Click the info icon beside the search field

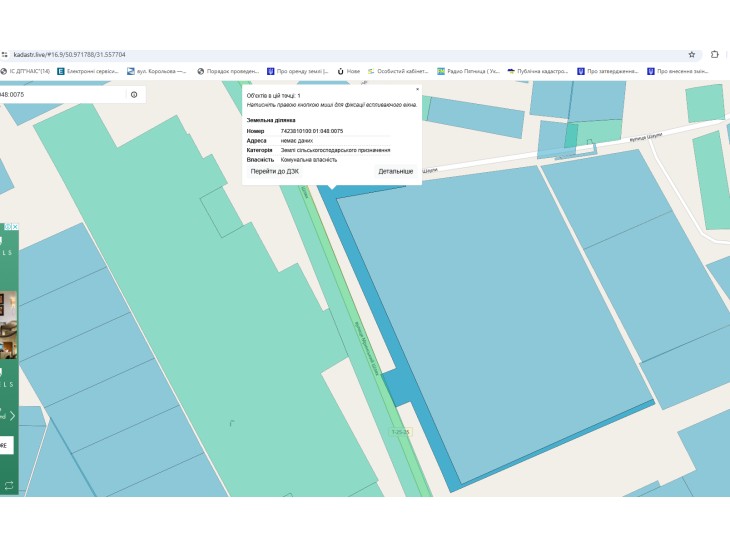(134, 95)
